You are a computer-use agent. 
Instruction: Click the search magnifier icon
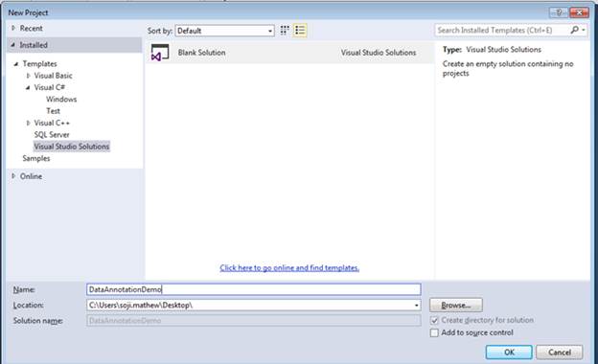574,30
